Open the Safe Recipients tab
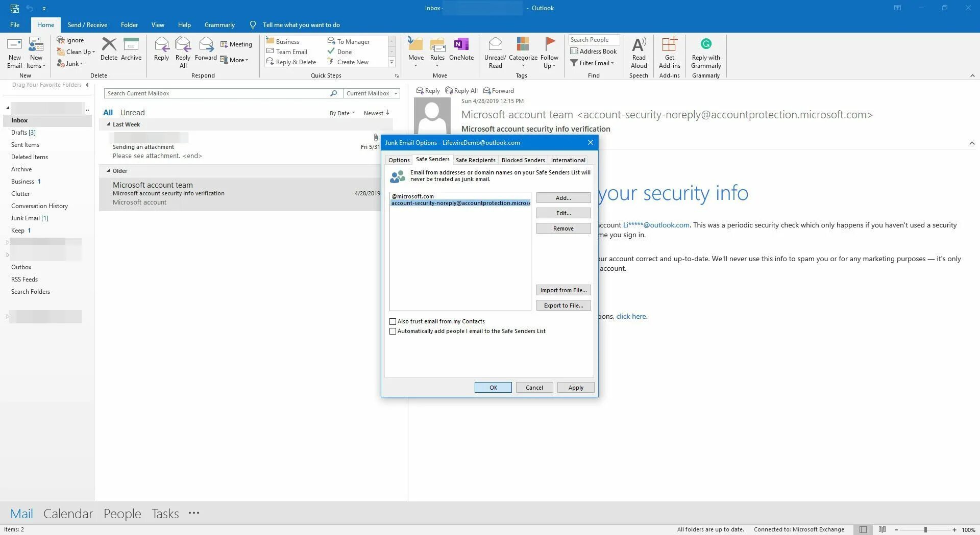Screen dimensions: 980x535 [x=475, y=160]
